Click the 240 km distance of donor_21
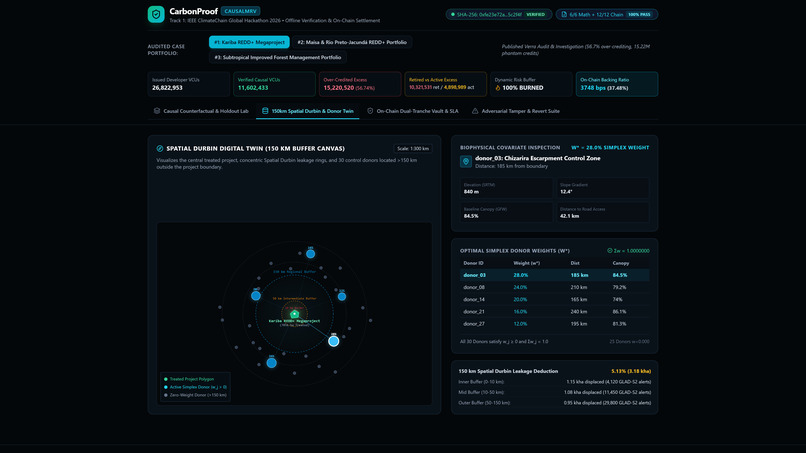The image size is (806, 453). pyautogui.click(x=579, y=312)
